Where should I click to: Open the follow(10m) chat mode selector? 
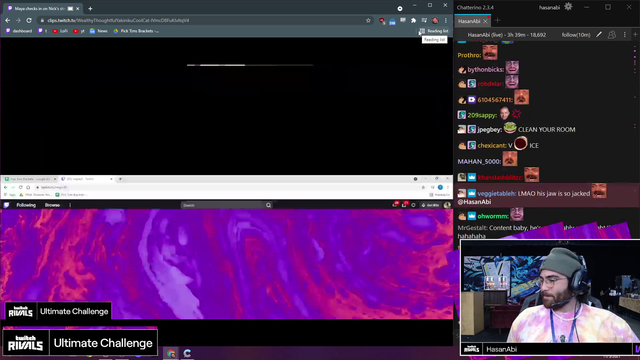[576, 35]
